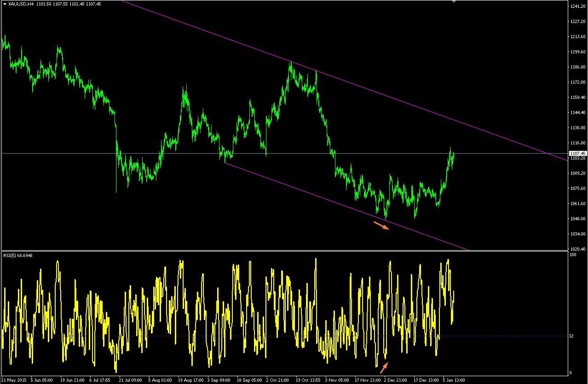The width and height of the screenshot is (588, 384).
Task: Click the 5 Jun 05:00 time label
Action: (x=42, y=380)
